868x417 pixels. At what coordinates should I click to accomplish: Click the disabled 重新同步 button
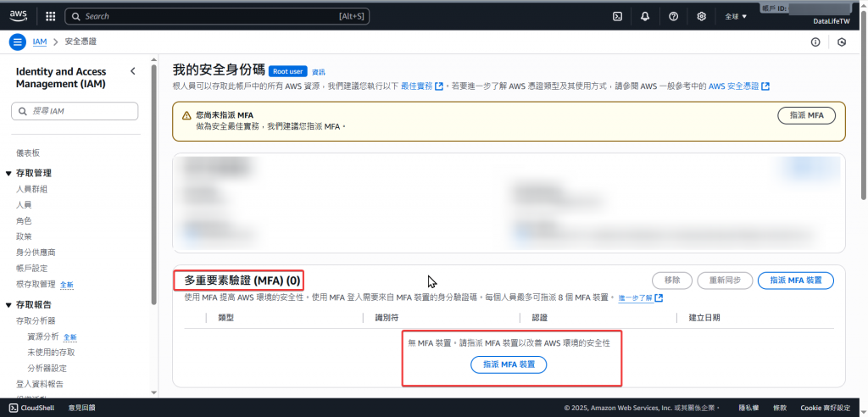tap(725, 281)
